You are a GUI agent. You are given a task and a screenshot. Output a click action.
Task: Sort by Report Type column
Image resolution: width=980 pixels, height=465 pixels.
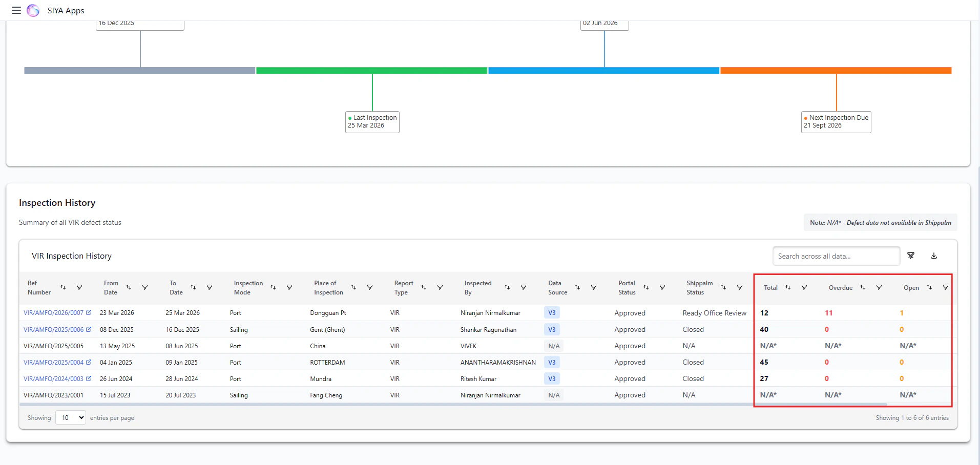pyautogui.click(x=424, y=287)
